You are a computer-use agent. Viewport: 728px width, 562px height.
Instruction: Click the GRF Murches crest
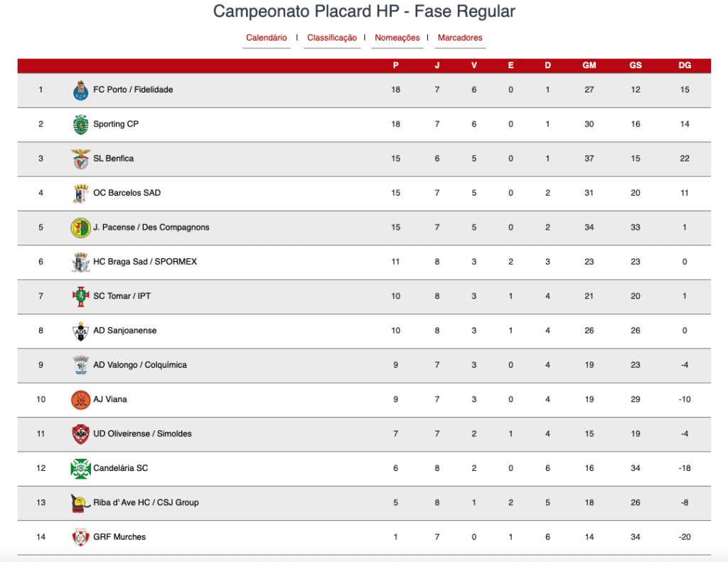pos(81,537)
